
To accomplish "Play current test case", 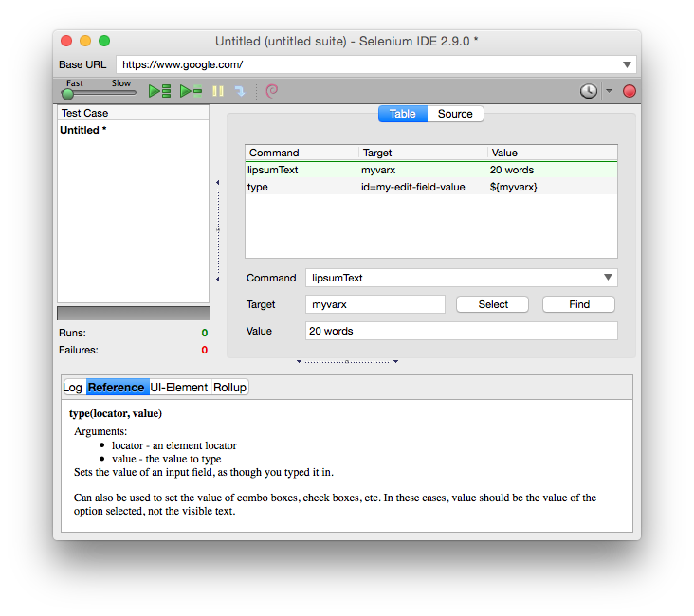I will tap(191, 91).
